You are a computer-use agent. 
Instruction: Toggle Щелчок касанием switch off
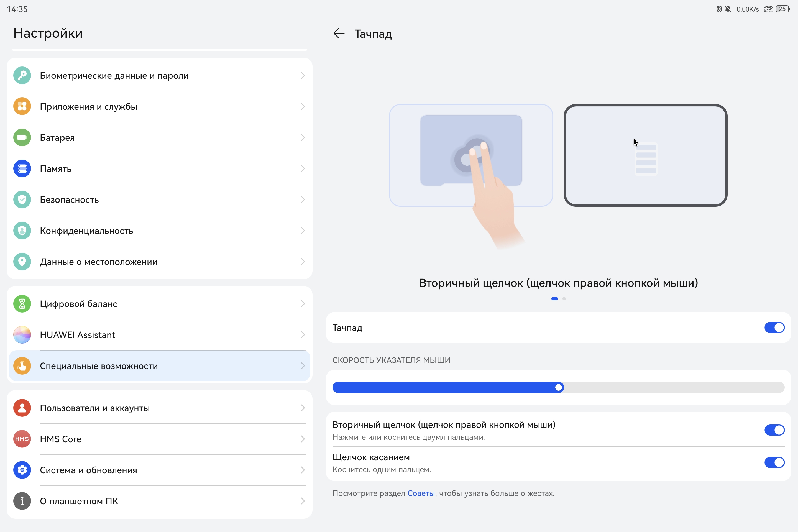[774, 462]
